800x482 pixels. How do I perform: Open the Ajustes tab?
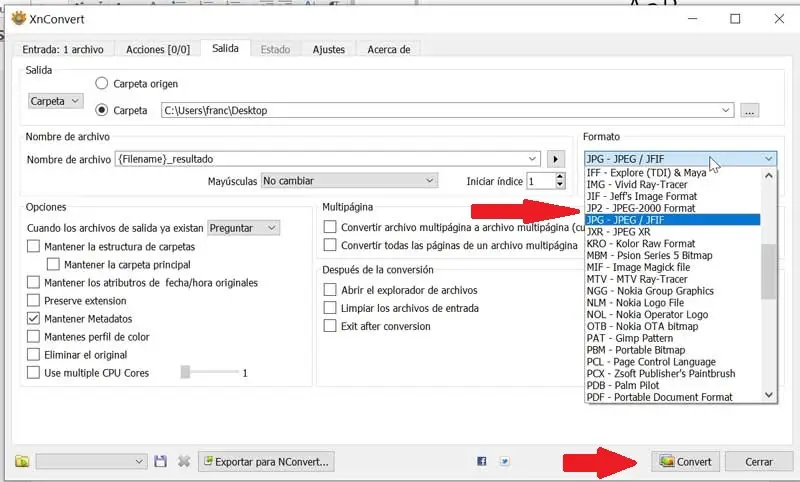click(329, 49)
